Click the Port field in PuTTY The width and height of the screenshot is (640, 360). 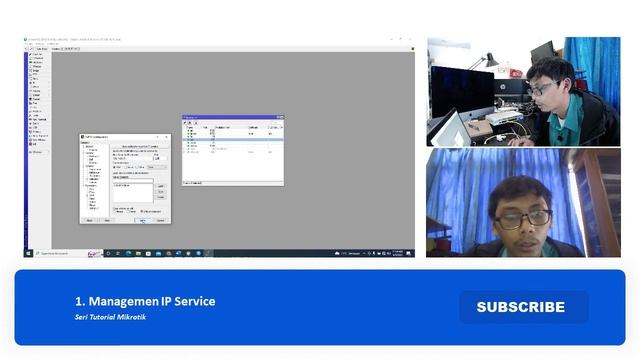[160, 158]
